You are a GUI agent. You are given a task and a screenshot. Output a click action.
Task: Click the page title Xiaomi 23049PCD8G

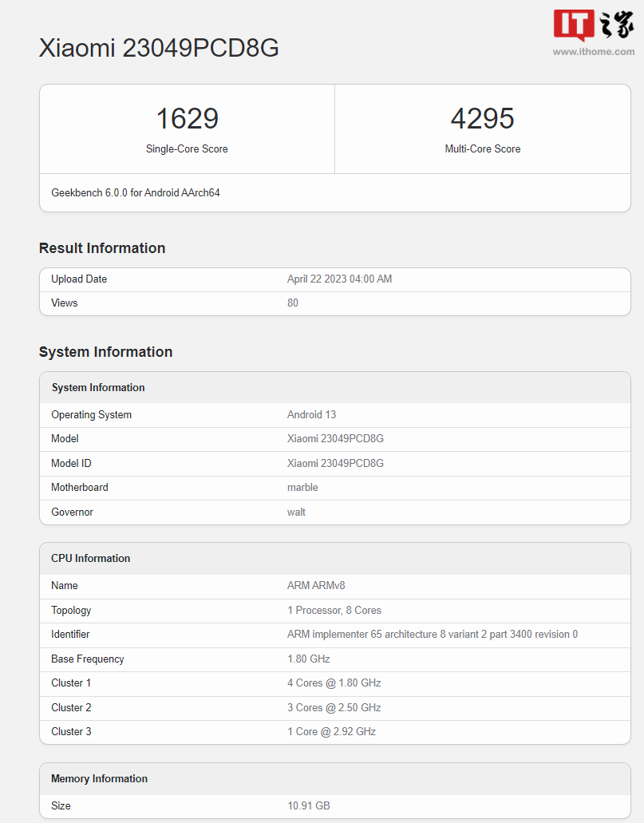click(x=159, y=48)
